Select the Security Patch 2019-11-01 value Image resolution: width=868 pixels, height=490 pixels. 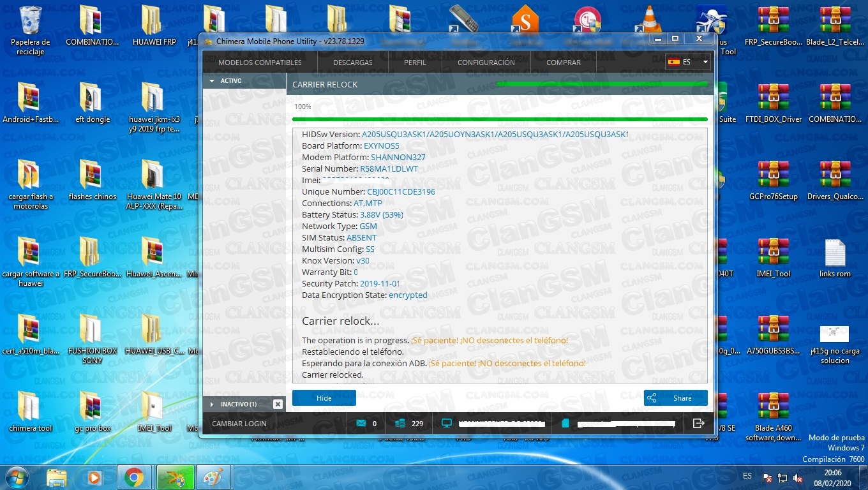[x=380, y=283]
